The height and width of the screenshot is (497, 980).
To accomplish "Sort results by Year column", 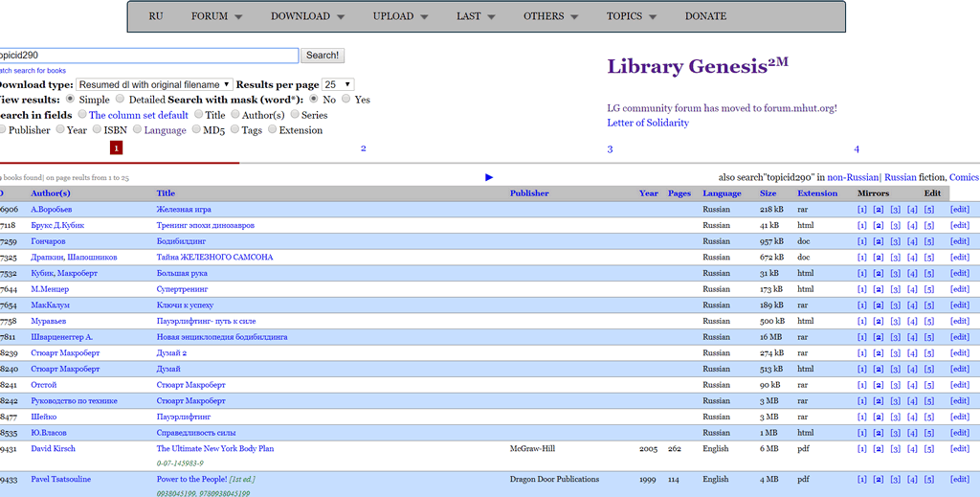I will (x=649, y=193).
